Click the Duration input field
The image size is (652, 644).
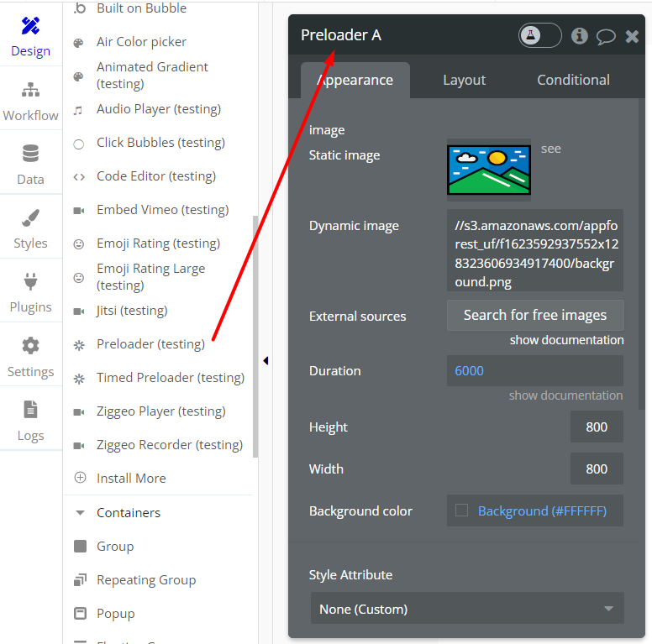(x=534, y=370)
